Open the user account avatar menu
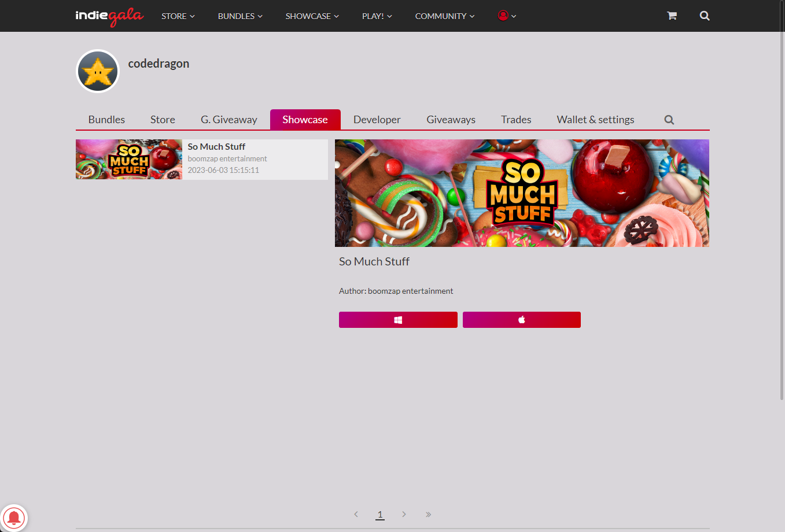Viewport: 785px width, 532px height. click(507, 16)
